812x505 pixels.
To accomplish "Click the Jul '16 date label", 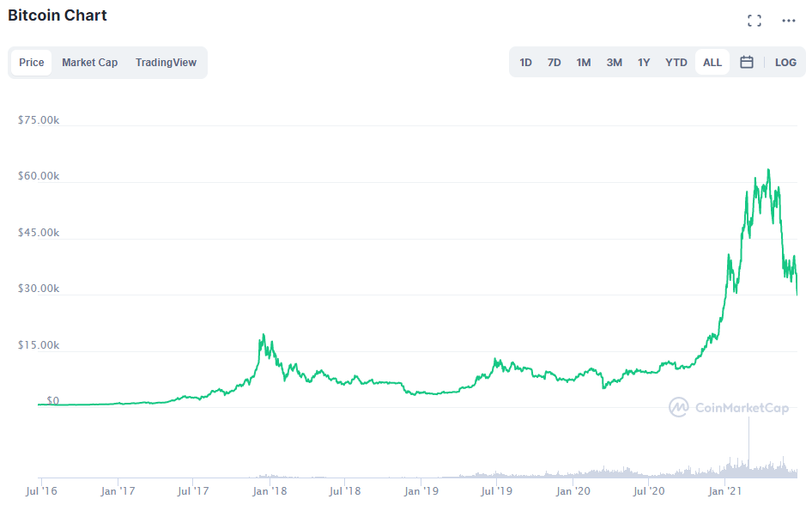I will coord(41,491).
